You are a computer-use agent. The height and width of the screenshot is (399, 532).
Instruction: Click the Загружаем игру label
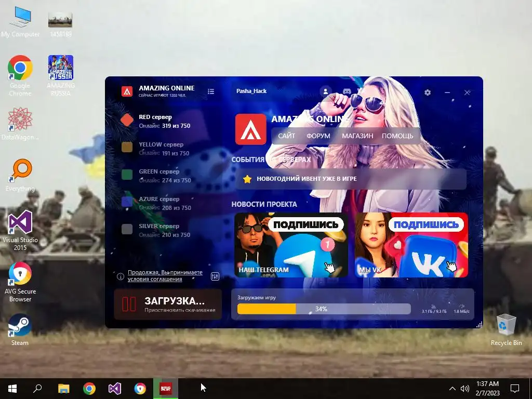[x=257, y=298]
